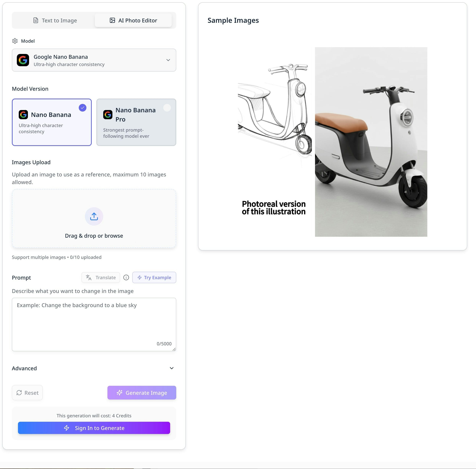Select the Nano Banana Pro model version

click(x=136, y=122)
